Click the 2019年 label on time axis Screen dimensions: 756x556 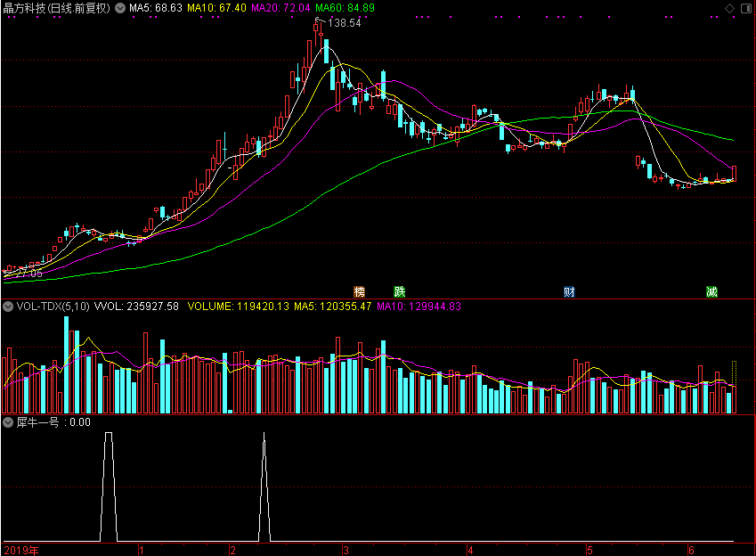(21, 551)
